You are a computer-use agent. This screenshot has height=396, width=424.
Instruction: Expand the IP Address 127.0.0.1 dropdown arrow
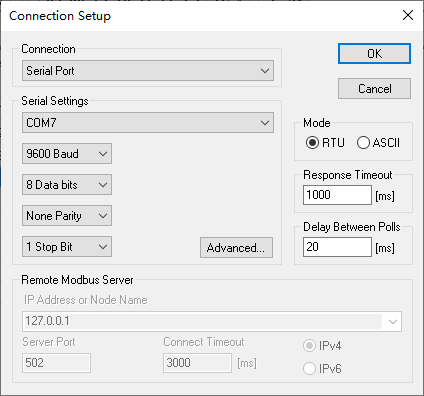(x=392, y=322)
